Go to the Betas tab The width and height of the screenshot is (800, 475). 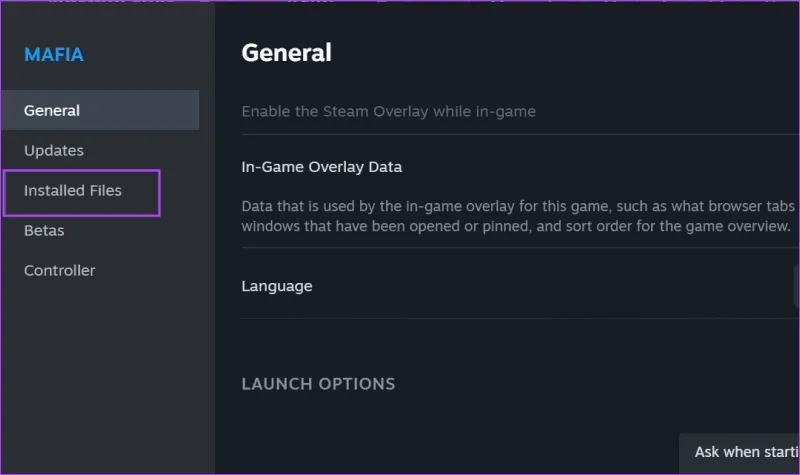point(44,230)
